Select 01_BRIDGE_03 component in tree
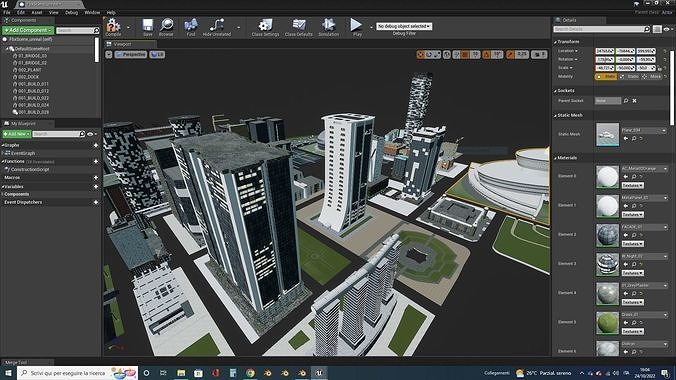Image resolution: width=676 pixels, height=380 pixels. [33, 56]
